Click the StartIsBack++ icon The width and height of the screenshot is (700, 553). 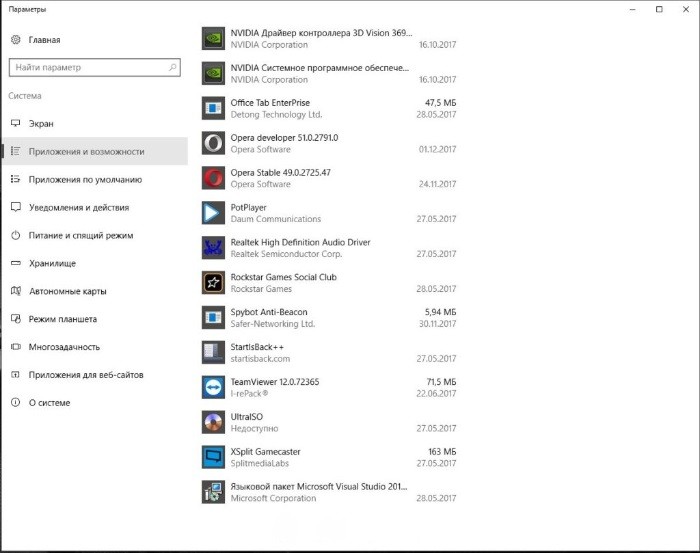pyautogui.click(x=213, y=353)
